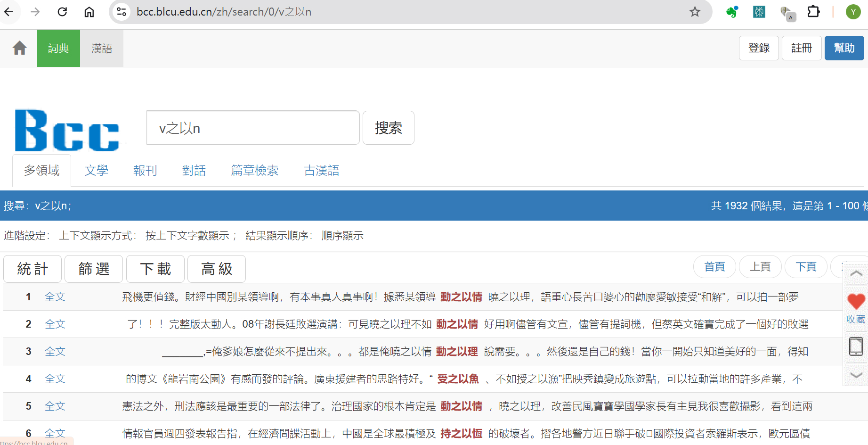Viewport: 868px width, 445px height.
Task: Click the search query input field
Action: pos(253,128)
